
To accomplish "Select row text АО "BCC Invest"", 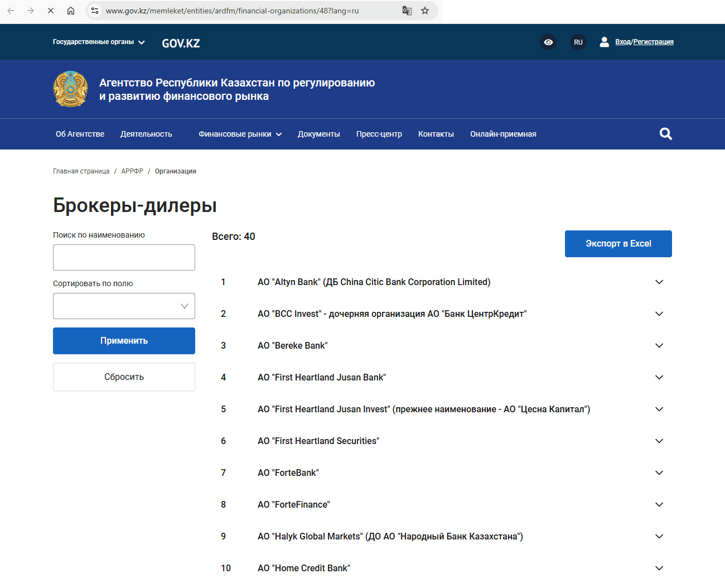I will pos(392,314).
